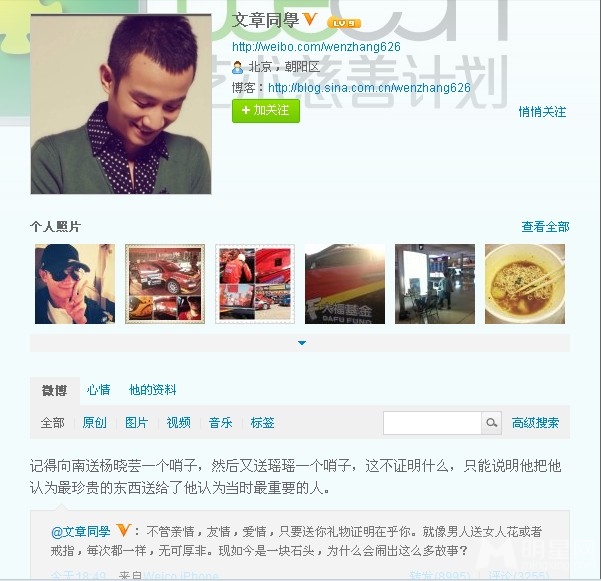
Task: Switch to the 他的资料 tab
Action: click(x=153, y=390)
